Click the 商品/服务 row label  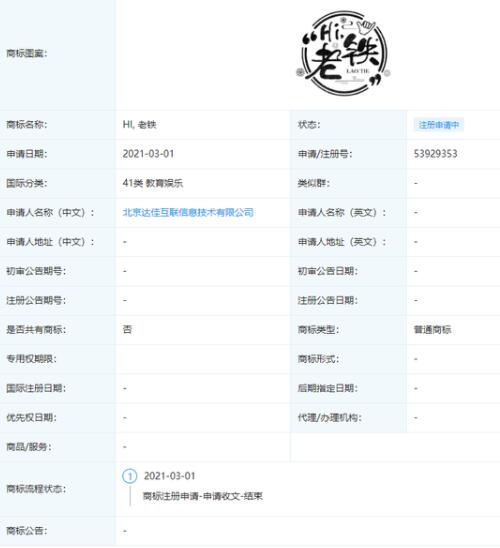tap(29, 447)
